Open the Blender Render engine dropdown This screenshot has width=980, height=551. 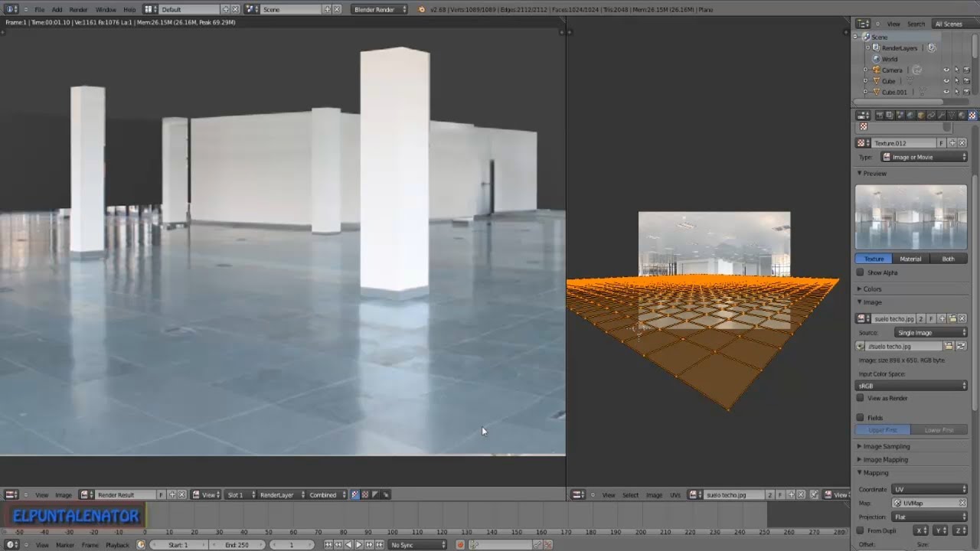pyautogui.click(x=380, y=9)
